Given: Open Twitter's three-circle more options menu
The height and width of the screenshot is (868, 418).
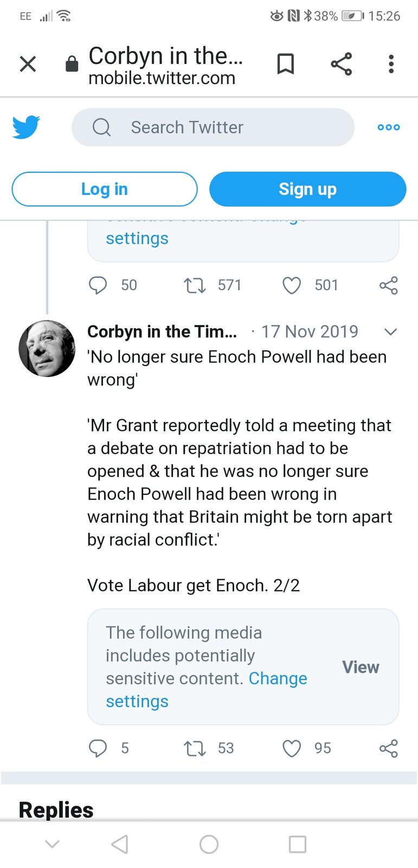Looking at the screenshot, I should (x=389, y=127).
